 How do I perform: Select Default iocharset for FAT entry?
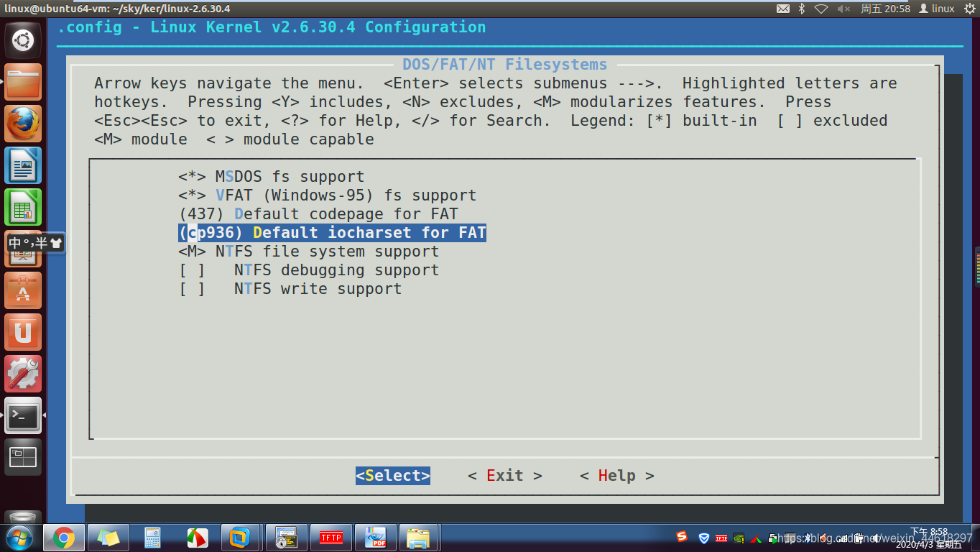(332, 233)
